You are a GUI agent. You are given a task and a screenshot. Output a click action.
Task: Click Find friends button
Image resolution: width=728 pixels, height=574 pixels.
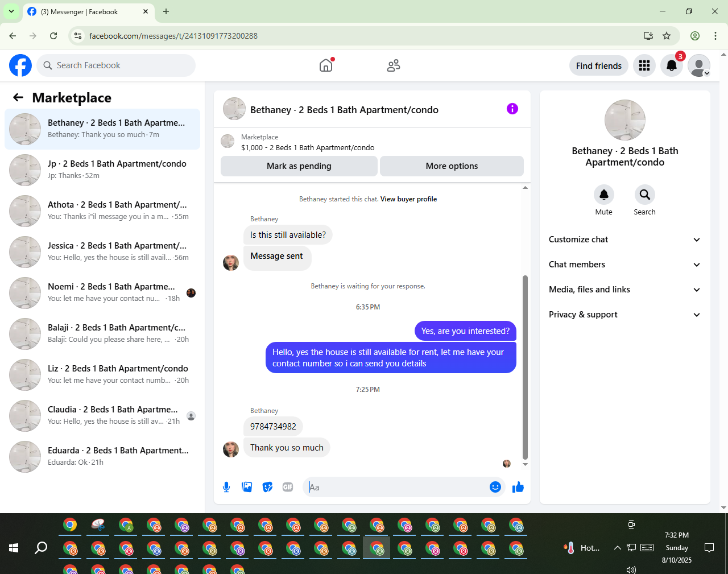pyautogui.click(x=599, y=65)
